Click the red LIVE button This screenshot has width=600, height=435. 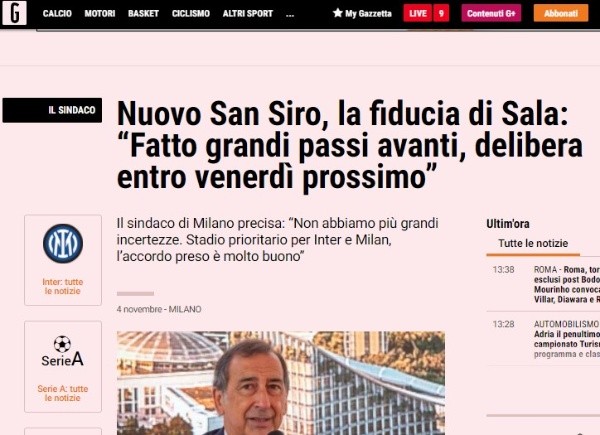[x=418, y=13]
